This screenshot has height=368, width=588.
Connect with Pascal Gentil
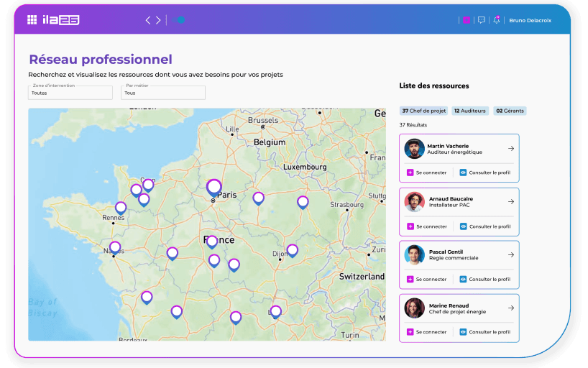427,280
